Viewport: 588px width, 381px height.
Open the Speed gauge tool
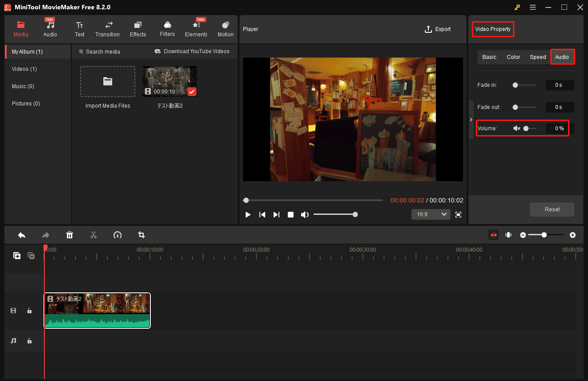(118, 235)
